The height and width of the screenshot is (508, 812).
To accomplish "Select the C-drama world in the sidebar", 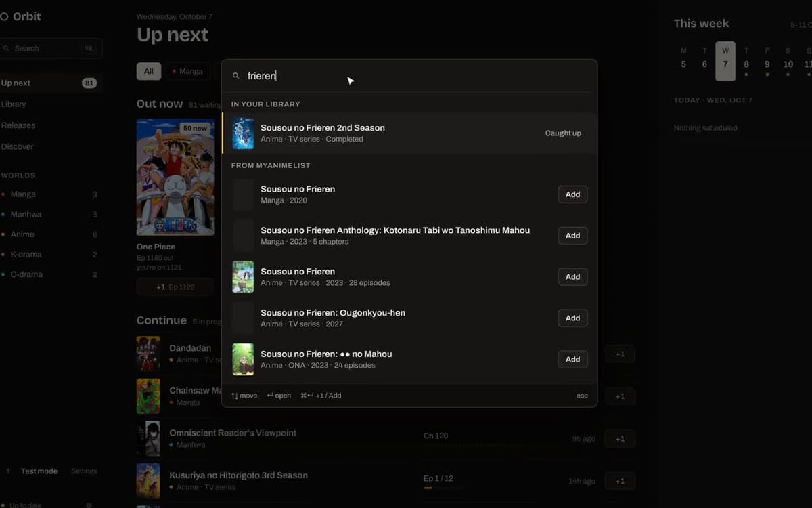I will click(x=49, y=274).
